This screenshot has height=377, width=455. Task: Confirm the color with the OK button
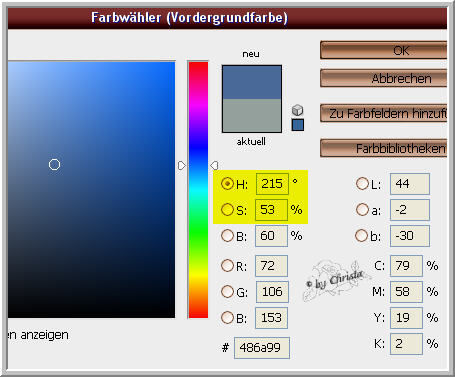click(x=384, y=50)
